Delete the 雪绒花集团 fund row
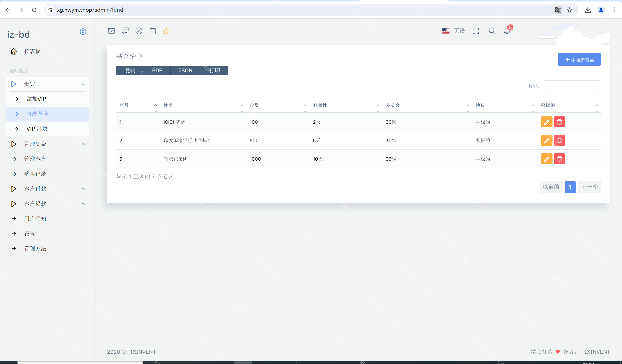The image size is (622, 364). [x=559, y=159]
